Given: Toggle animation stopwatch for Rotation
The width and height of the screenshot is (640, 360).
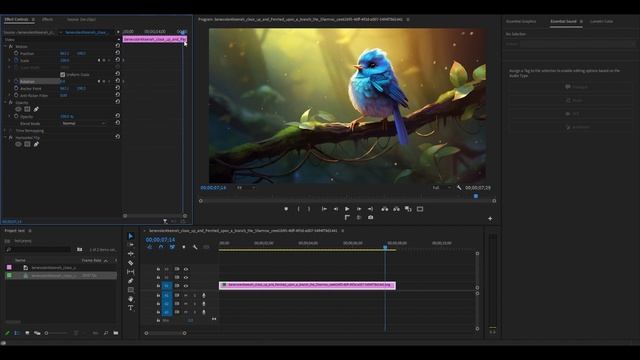Looking at the screenshot, I should tap(16, 81).
